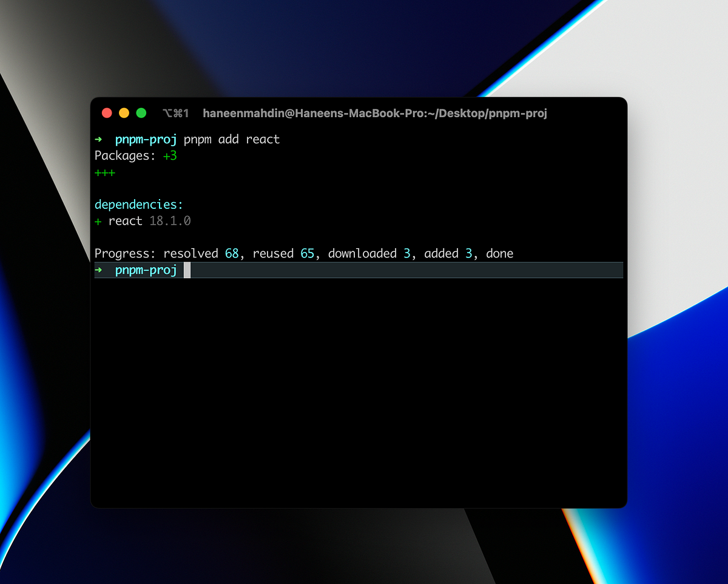
Task: Click the blinking terminal cursor block
Action: (188, 270)
